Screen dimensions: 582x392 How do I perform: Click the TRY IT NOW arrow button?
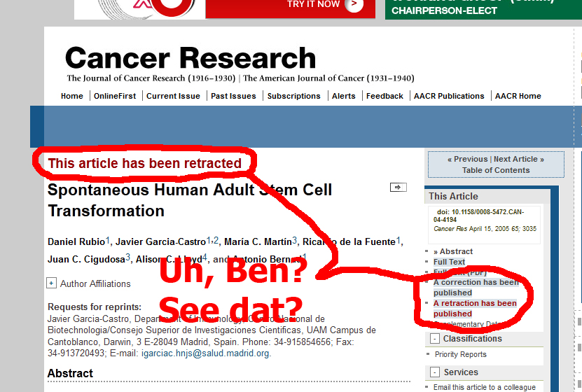click(354, 5)
